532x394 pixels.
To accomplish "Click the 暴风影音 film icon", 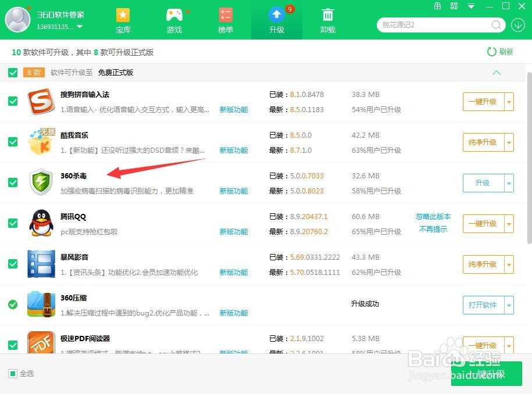I will click(41, 264).
